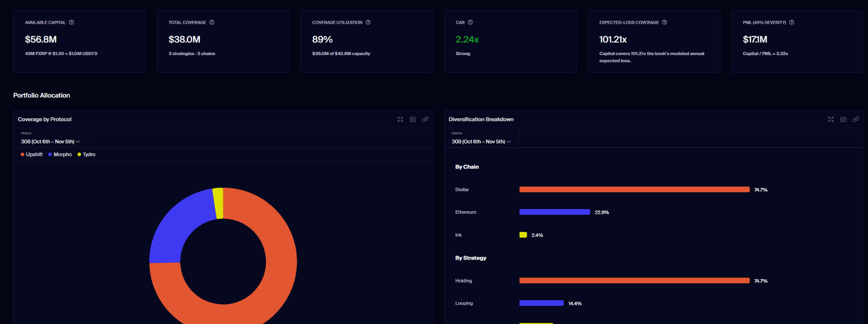The width and height of the screenshot is (868, 324).
Task: Copy link to Diversification Breakdown panel
Action: 856,120
